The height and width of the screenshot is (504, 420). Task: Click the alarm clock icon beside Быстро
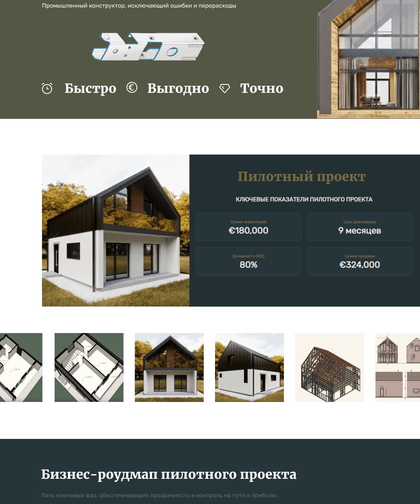point(47,88)
